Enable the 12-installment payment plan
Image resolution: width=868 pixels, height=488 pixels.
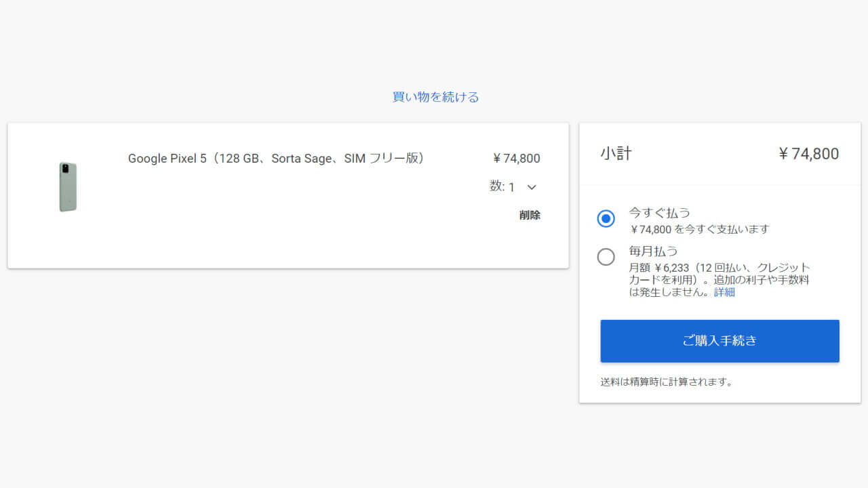tap(606, 256)
